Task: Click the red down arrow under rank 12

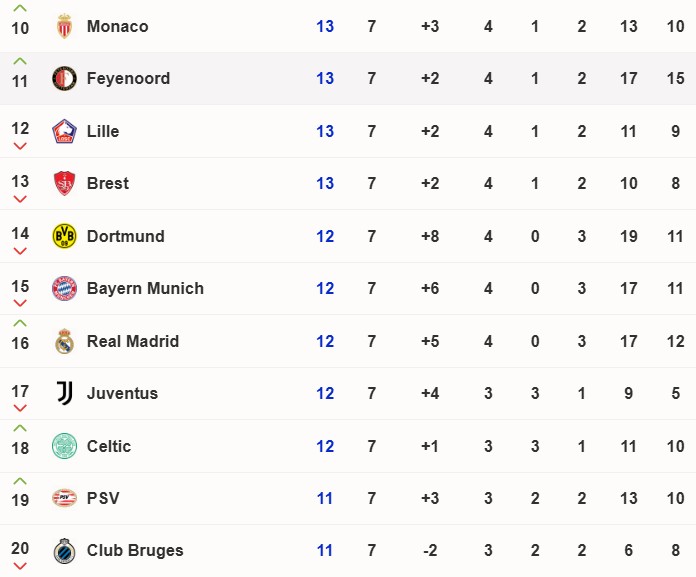Action: pos(20,146)
